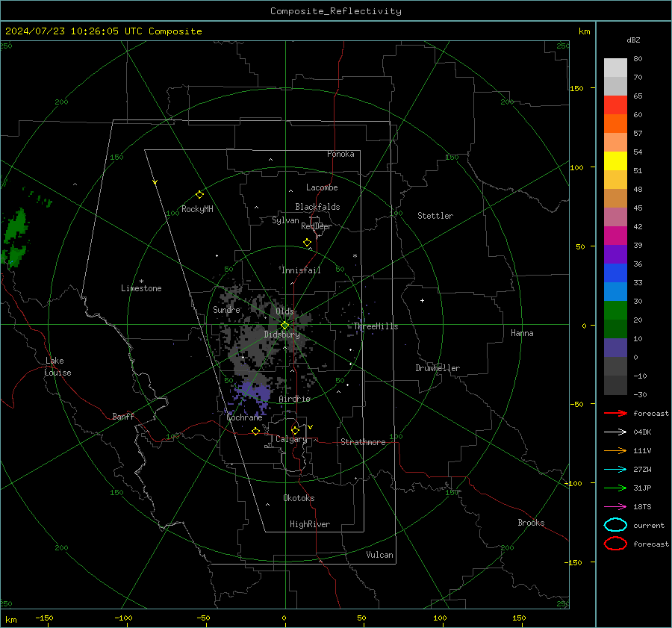Select the cyan 27ZW arrow in legend
Image resolution: width=672 pixels, height=628 pixels.
point(615,470)
